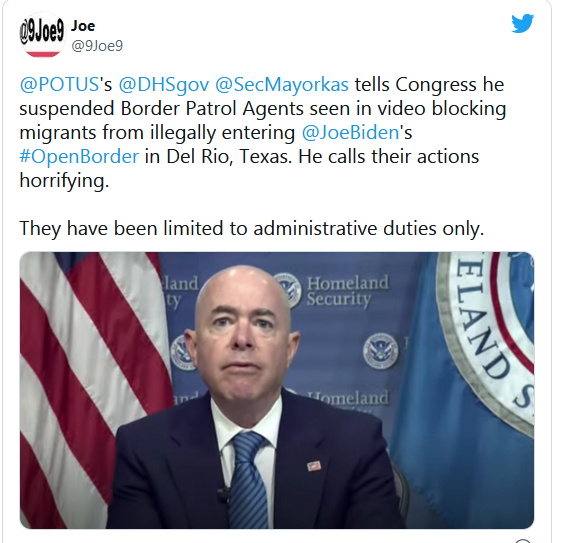This screenshot has height=543, width=561.
Task: Open the @POTUS mention
Action: pyautogui.click(x=59, y=85)
